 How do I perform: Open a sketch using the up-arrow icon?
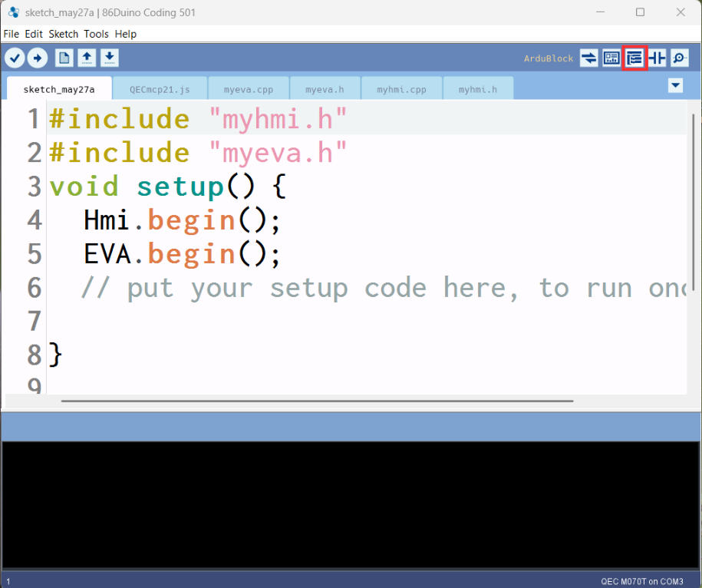click(87, 58)
